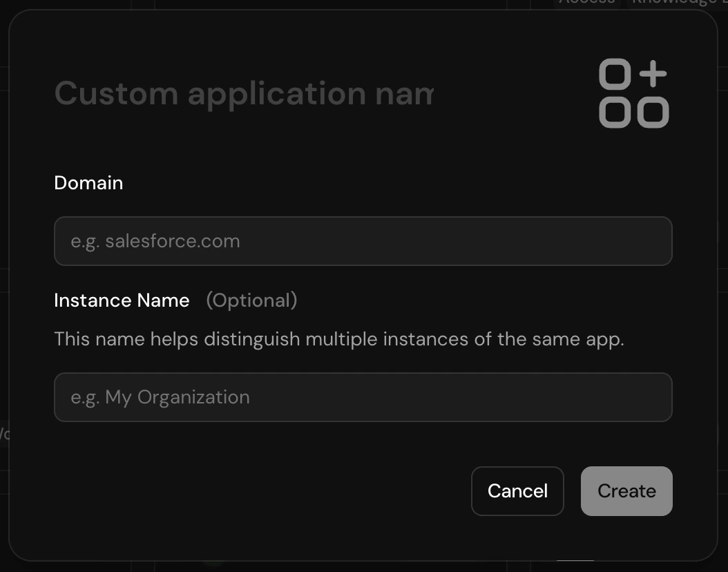Click the instance name helper description text
Viewport: 728px width, 572px height.
tap(339, 339)
